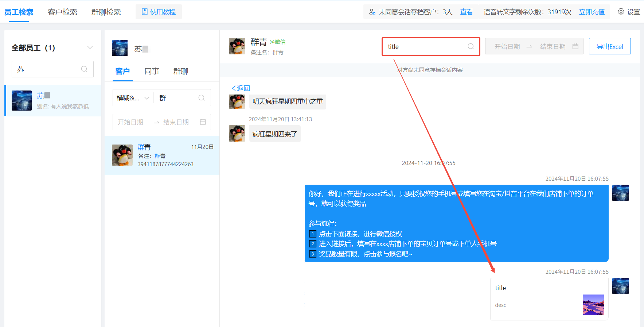Click search icon in chat keyword box
The height and width of the screenshot is (327, 644).
(x=471, y=46)
